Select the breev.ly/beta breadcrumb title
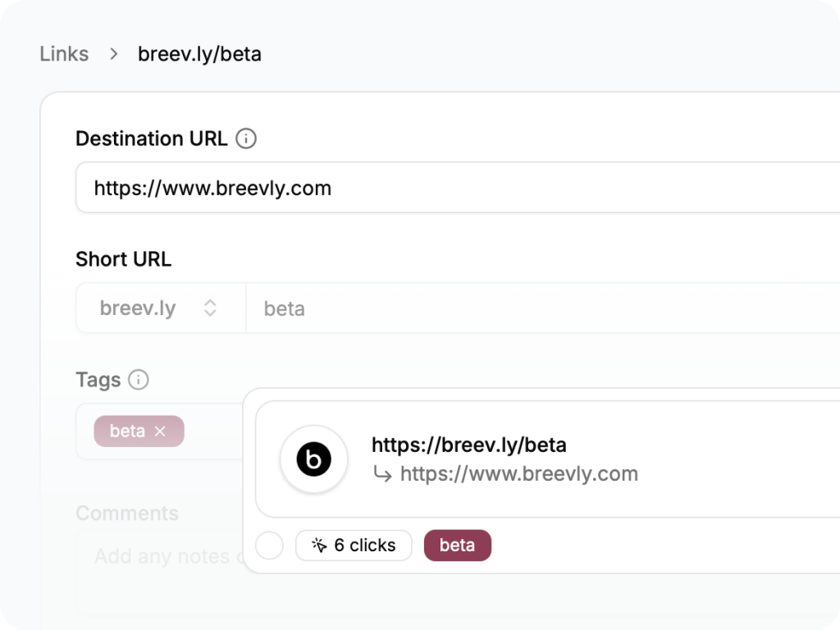The width and height of the screenshot is (840, 630). pos(199,54)
